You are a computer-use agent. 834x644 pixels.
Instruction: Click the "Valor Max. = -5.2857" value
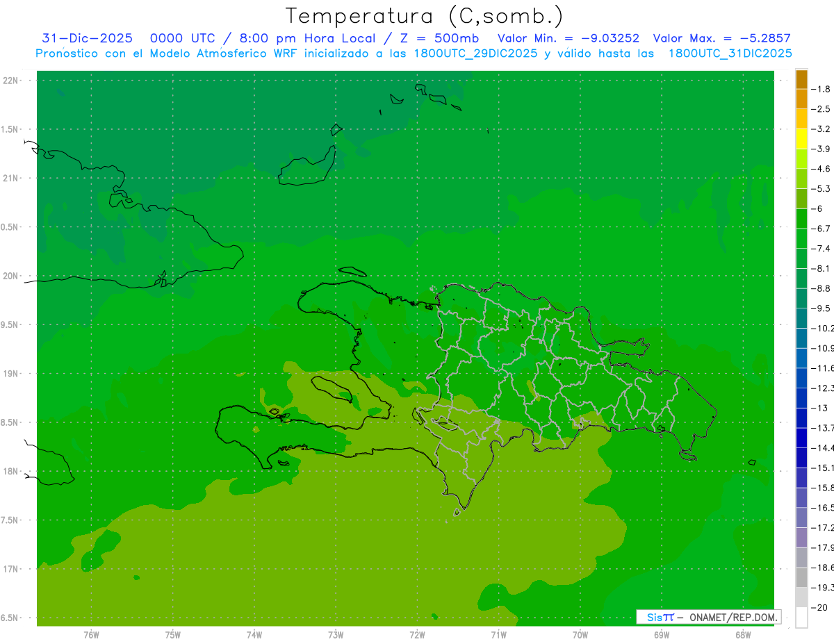[722, 38]
